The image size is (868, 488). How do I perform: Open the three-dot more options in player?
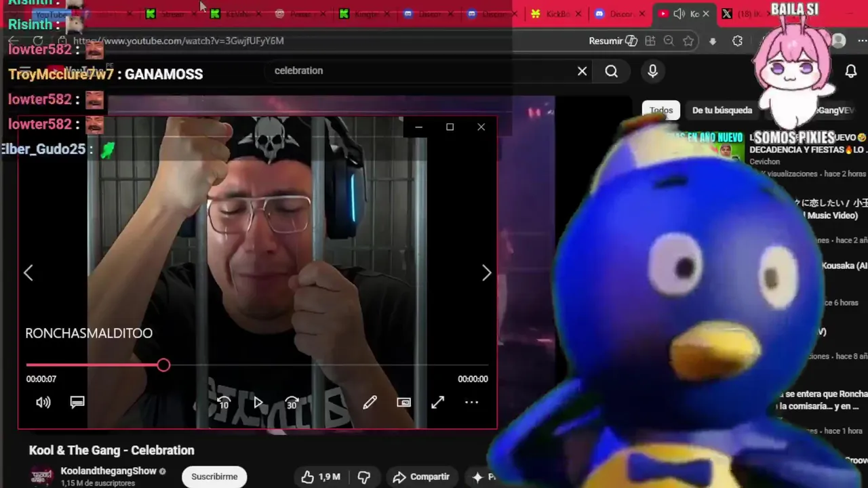471,403
